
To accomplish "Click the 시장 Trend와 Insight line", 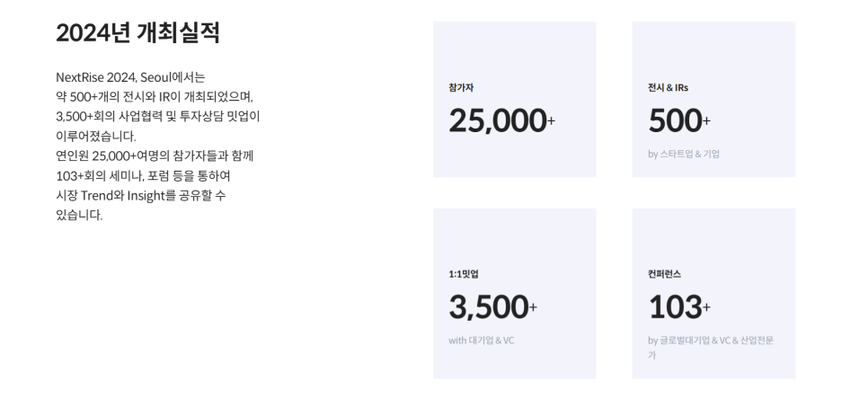I will point(141,196).
